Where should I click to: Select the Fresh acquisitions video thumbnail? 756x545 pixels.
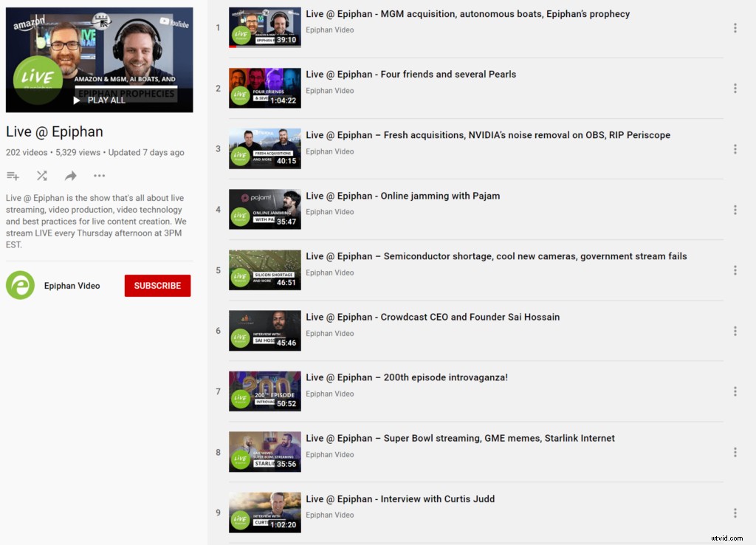264,148
